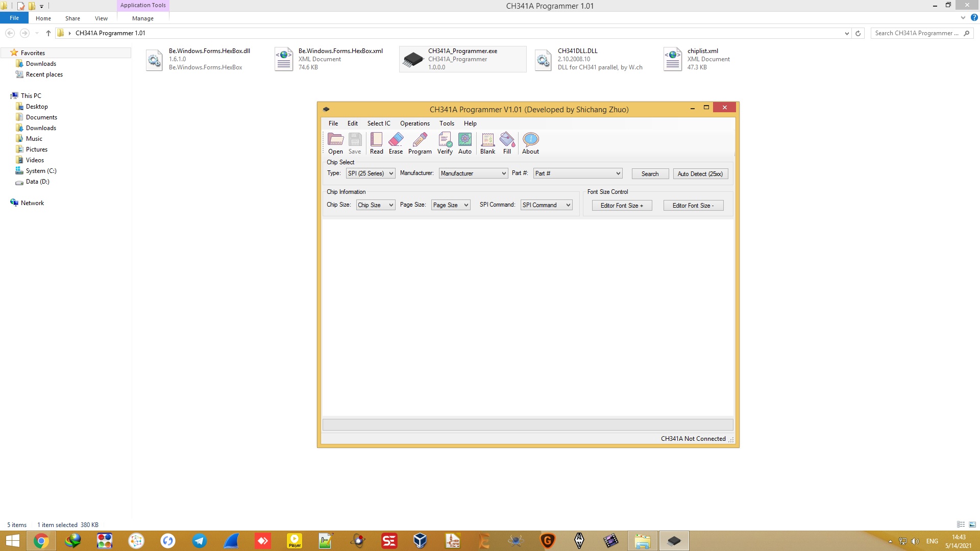
Task: Click the Read chip toolbar icon
Action: (x=376, y=143)
